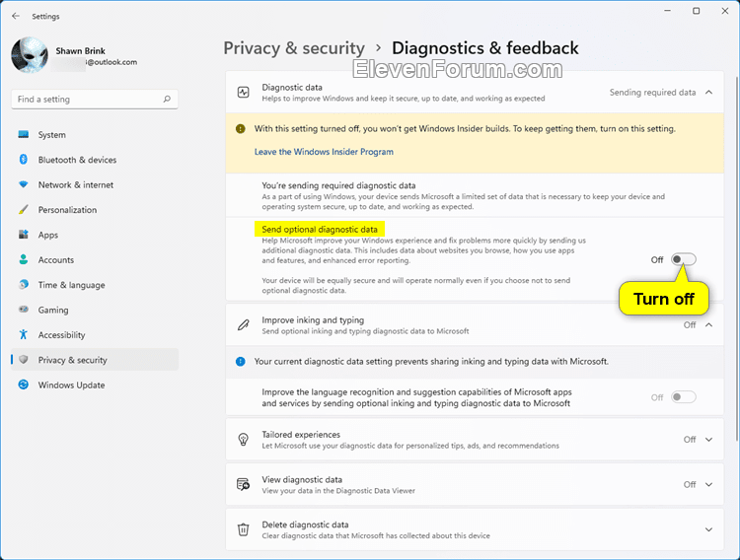
Task: Click the System monitor icon in sidebar
Action: tap(23, 134)
